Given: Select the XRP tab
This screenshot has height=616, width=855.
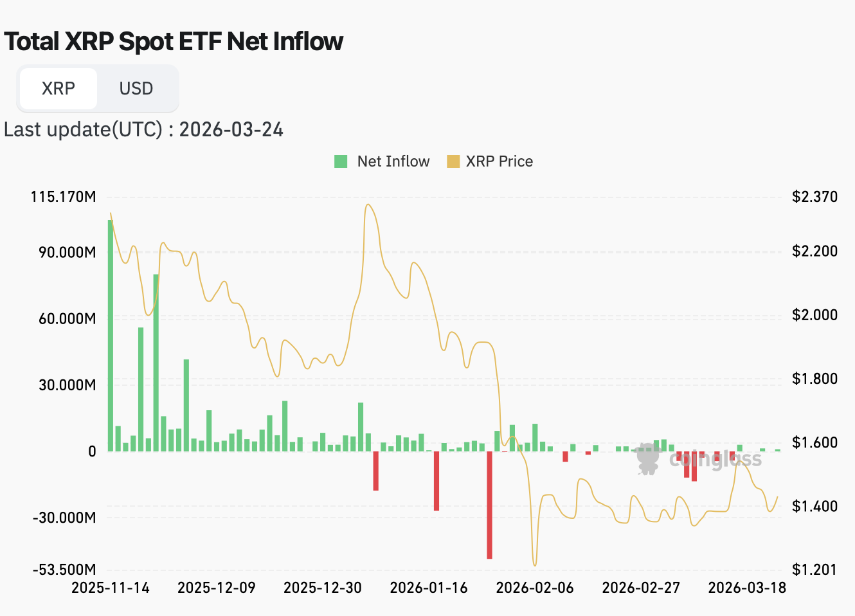Looking at the screenshot, I should pos(59,88).
